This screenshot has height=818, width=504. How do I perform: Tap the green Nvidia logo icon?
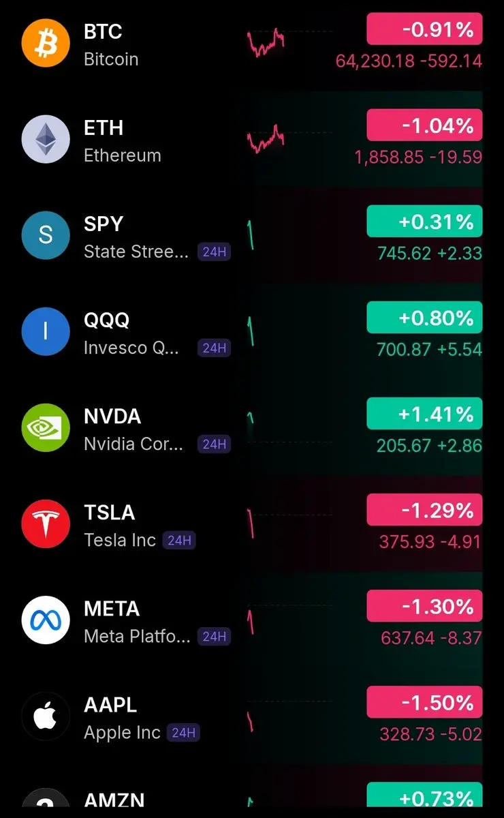[46, 427]
